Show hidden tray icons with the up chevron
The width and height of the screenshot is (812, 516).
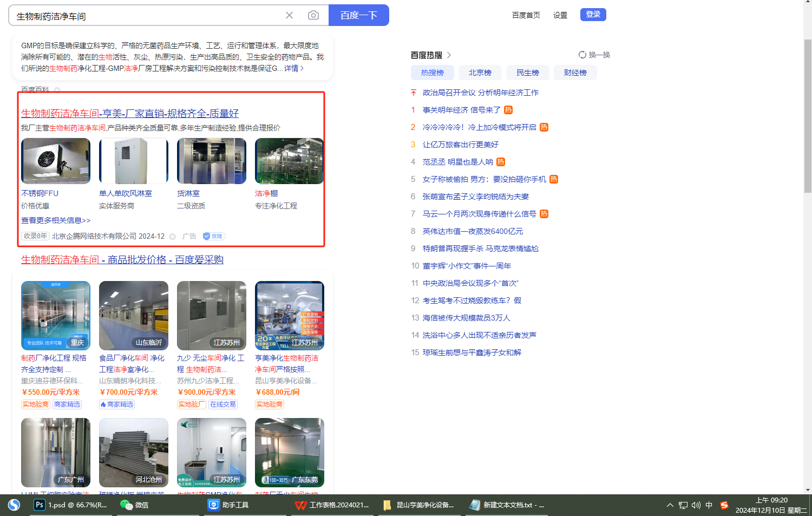670,505
